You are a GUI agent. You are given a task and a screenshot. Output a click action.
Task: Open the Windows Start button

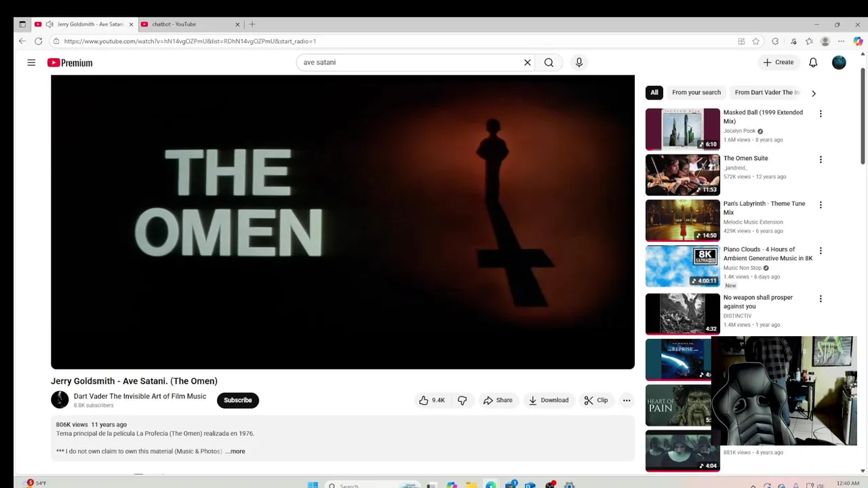point(313,485)
